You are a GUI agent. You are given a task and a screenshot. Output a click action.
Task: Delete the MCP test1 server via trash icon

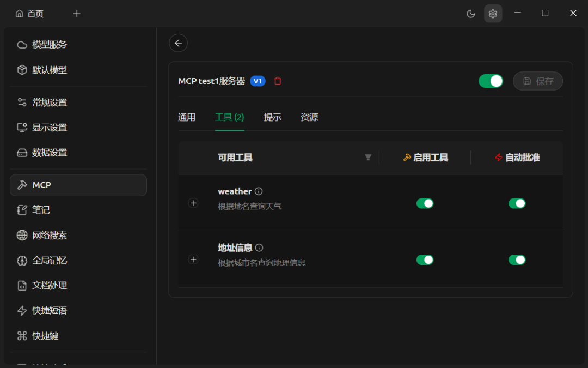pos(278,81)
